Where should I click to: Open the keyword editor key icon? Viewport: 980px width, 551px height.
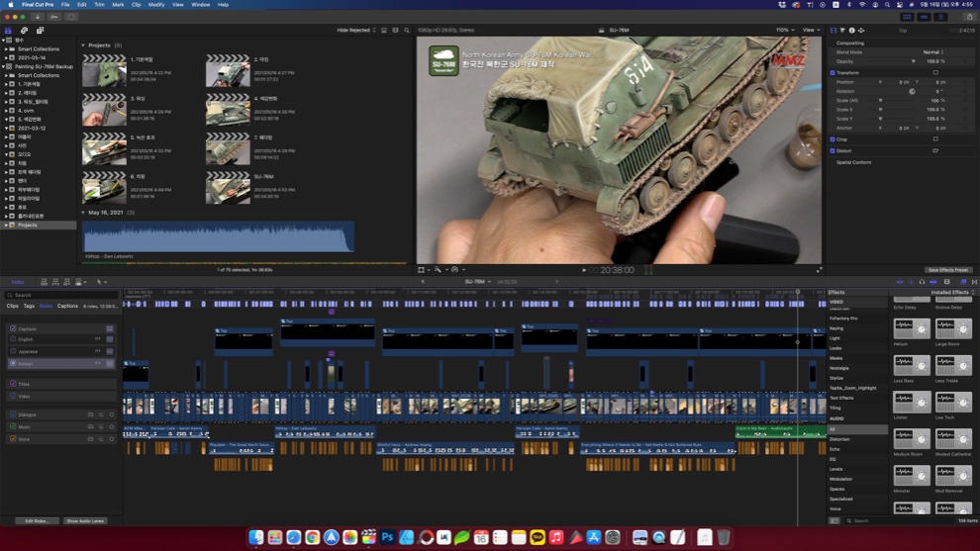click(x=54, y=17)
